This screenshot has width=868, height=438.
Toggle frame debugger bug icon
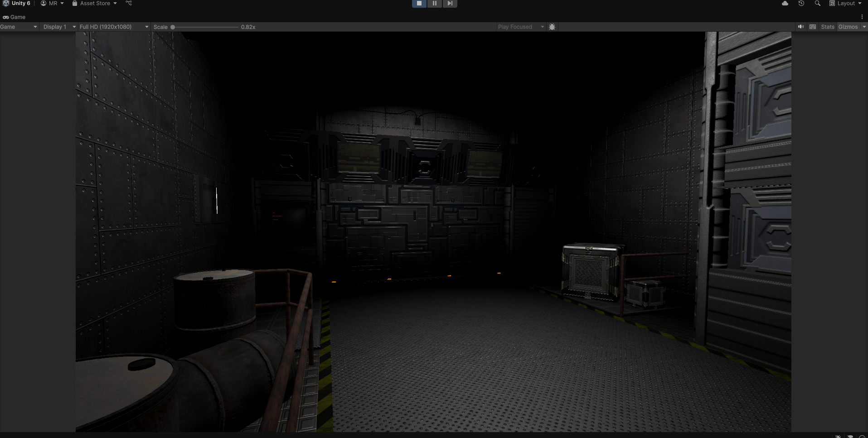click(552, 27)
